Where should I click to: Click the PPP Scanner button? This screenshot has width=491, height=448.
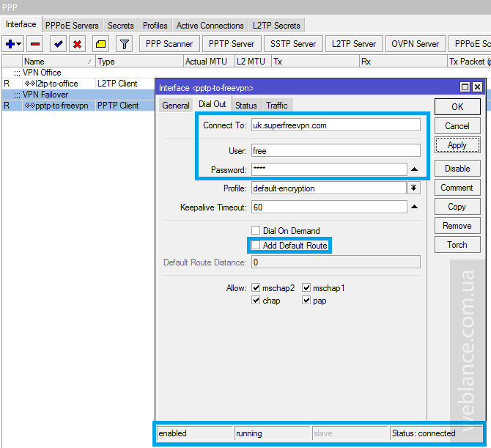click(x=169, y=44)
